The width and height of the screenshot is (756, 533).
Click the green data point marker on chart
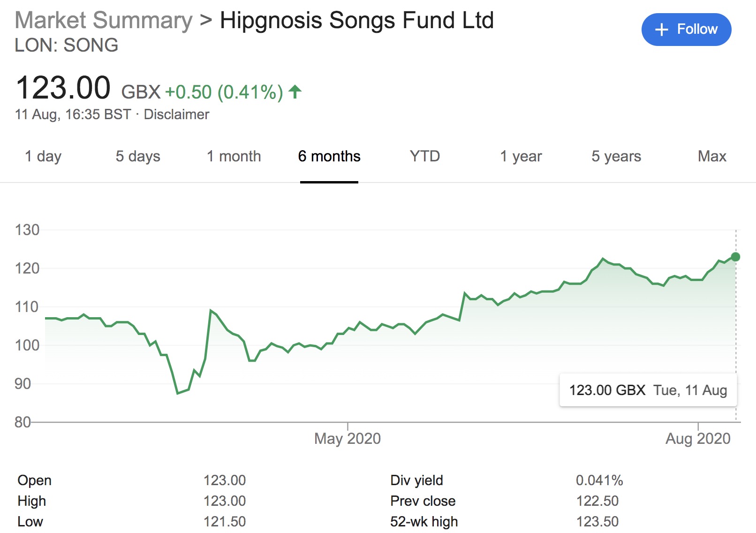coord(735,257)
